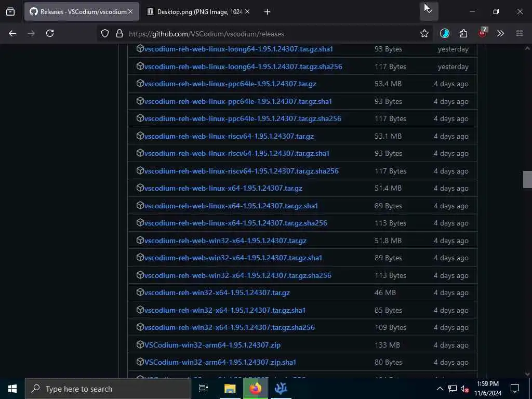Download vscodium-reh-web-linux-x64 tar.gz
This screenshot has width=532, height=399.
click(x=223, y=188)
